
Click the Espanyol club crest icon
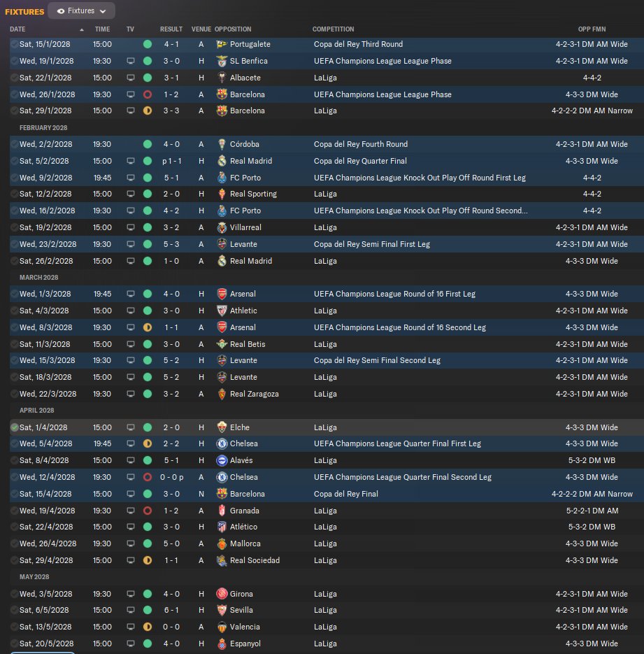(x=222, y=644)
